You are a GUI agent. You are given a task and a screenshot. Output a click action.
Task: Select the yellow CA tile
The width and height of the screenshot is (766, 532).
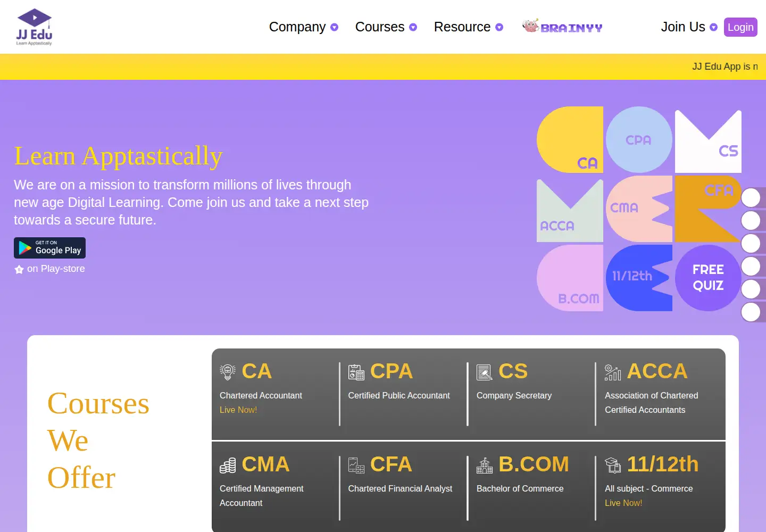pos(570,139)
